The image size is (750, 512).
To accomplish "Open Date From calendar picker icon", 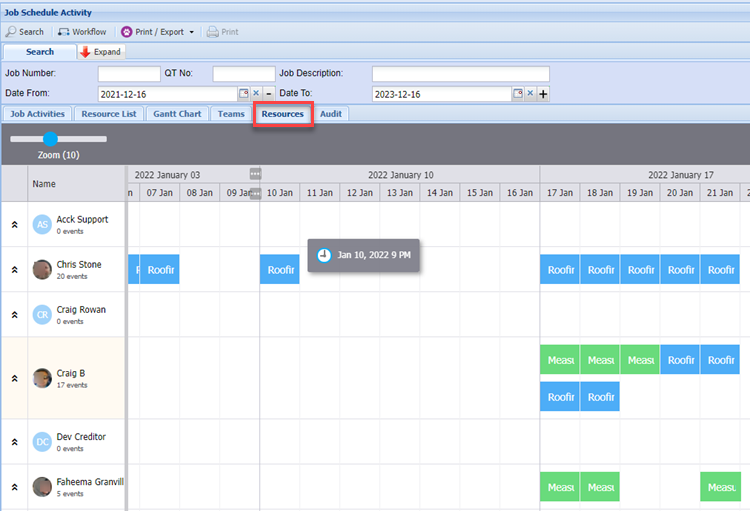I will pyautogui.click(x=243, y=94).
